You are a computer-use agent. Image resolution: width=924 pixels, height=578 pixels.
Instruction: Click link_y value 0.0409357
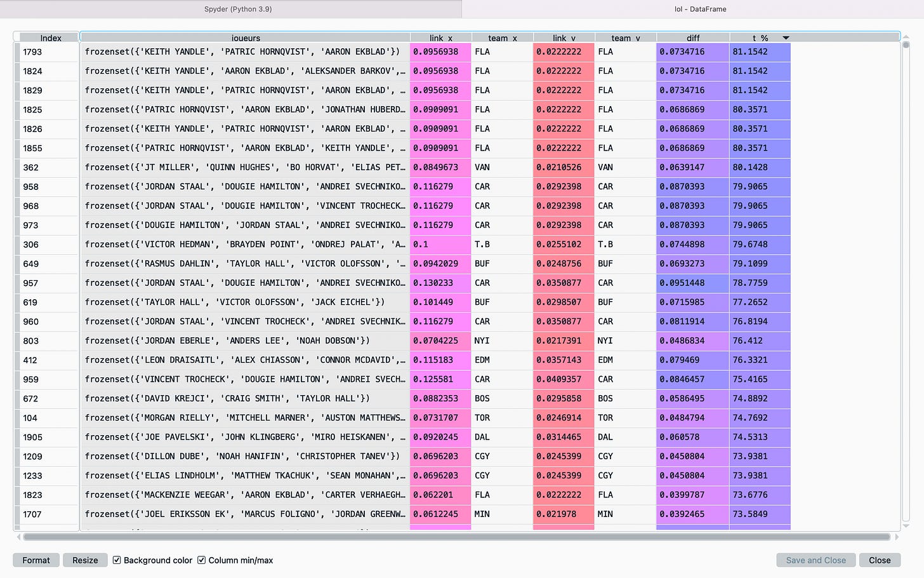point(564,379)
